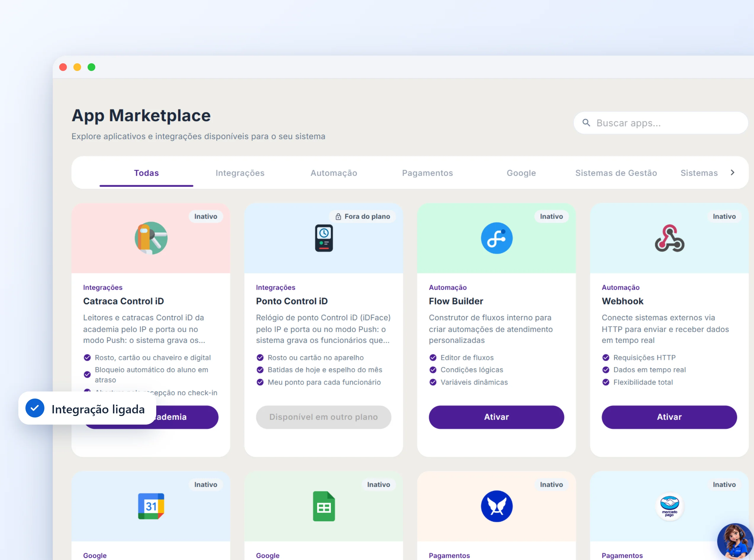The height and width of the screenshot is (560, 754).
Task: Click the Variáveis dinâmicas feature text
Action: click(474, 382)
